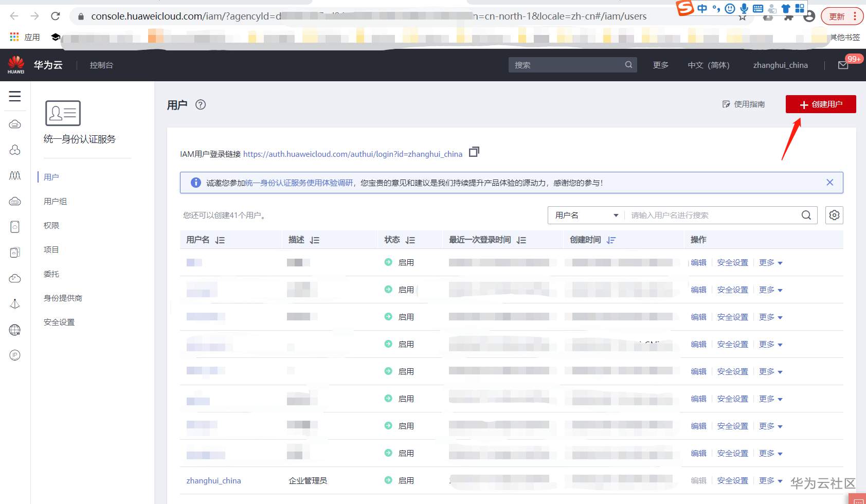
Task: Click the IP icon in left sidebar
Action: [x=15, y=355]
